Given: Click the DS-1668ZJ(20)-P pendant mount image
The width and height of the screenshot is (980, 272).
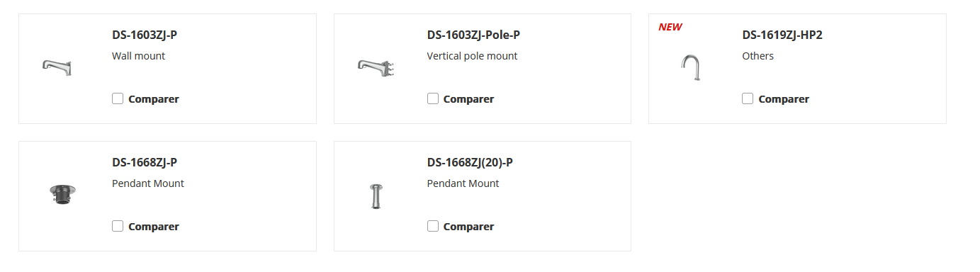Looking at the screenshot, I should (x=375, y=195).
